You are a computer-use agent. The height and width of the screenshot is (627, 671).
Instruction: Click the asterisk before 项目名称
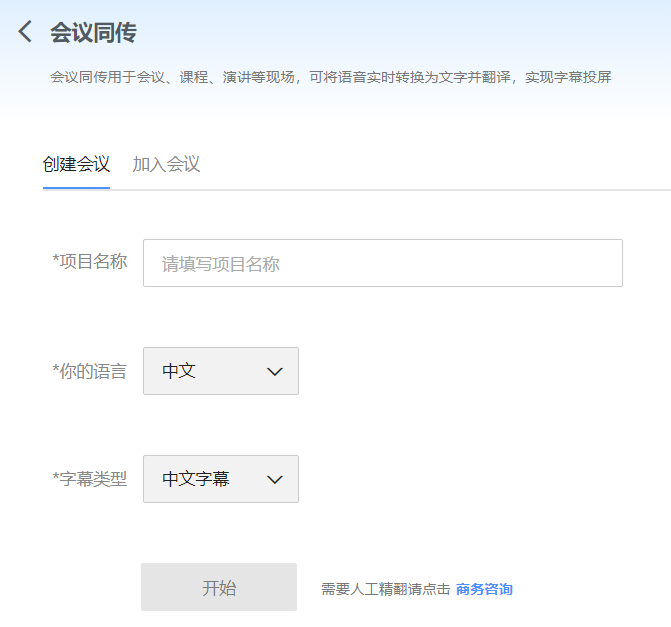click(56, 261)
